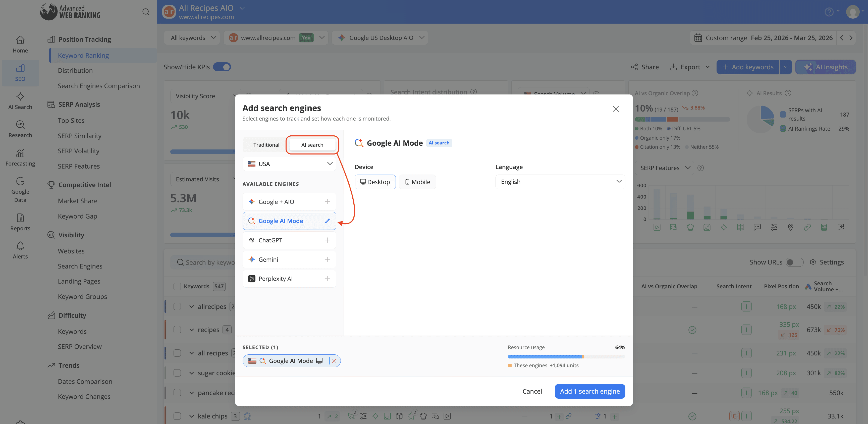Open the Reports sidebar section

pos(20,223)
